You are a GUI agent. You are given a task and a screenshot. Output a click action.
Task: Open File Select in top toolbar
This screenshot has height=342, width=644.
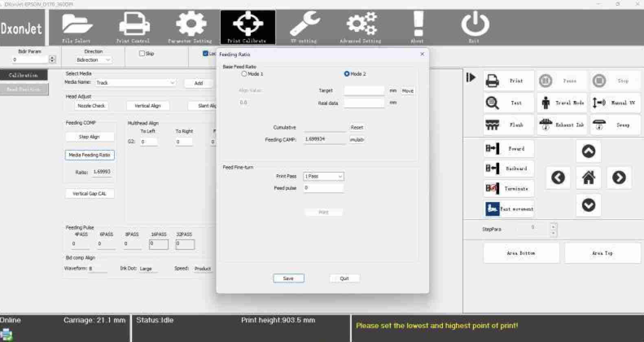pos(77,28)
